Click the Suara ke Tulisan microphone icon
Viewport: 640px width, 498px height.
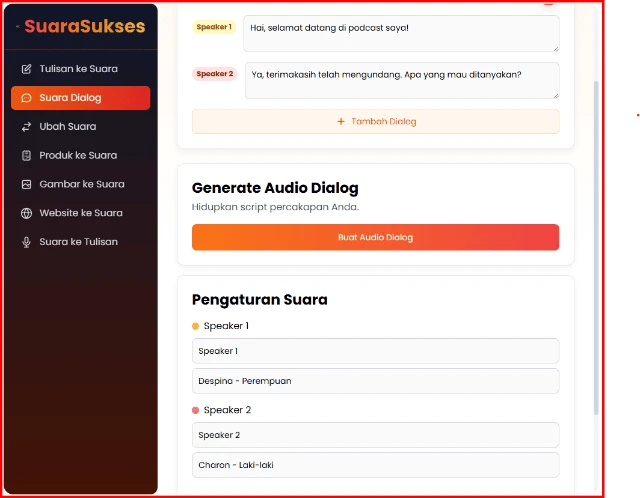pos(27,242)
